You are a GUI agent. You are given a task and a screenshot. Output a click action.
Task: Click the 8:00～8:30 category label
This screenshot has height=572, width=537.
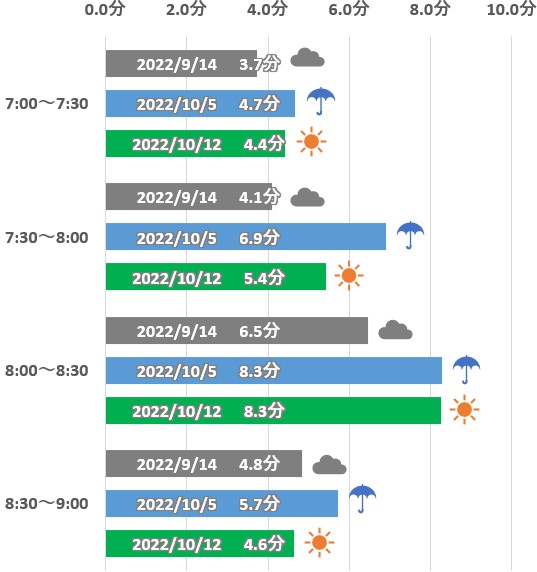[x=47, y=371]
